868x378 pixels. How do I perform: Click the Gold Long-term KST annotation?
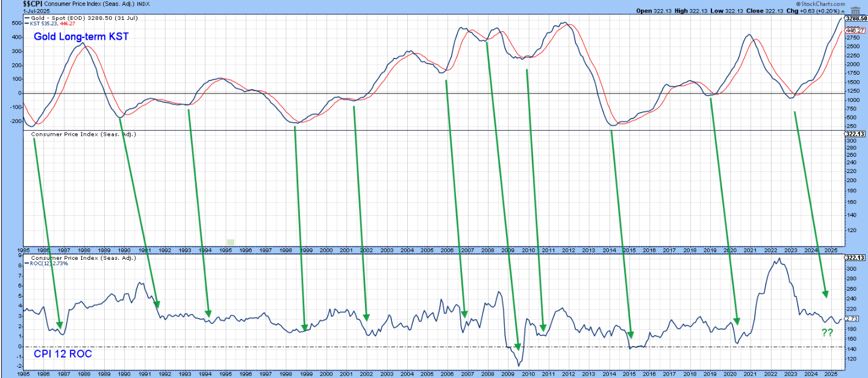[x=81, y=37]
